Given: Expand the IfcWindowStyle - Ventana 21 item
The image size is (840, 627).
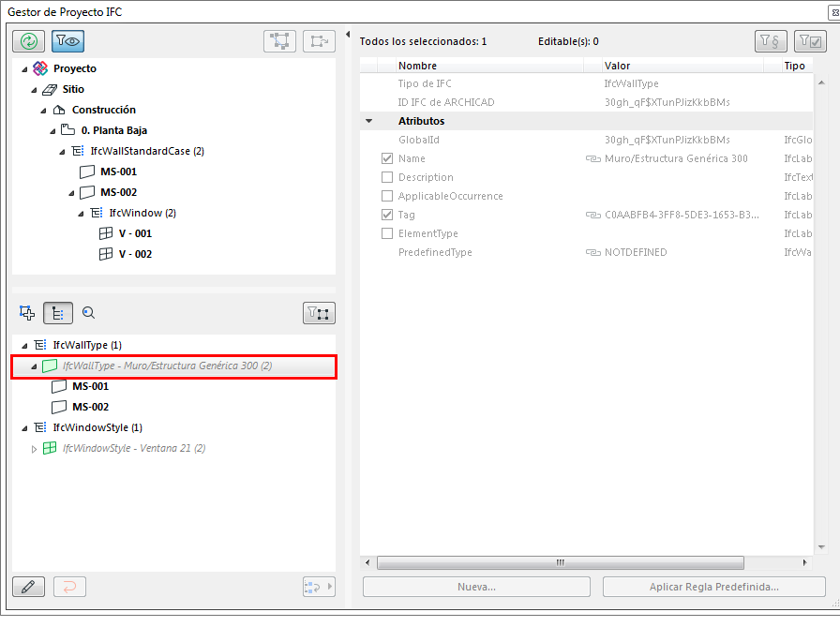Looking at the screenshot, I should click(x=34, y=449).
